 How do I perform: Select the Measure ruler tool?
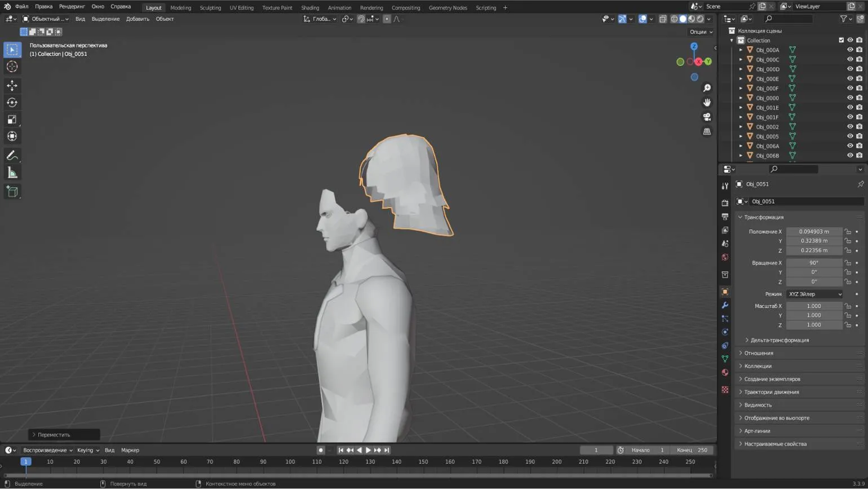point(12,173)
